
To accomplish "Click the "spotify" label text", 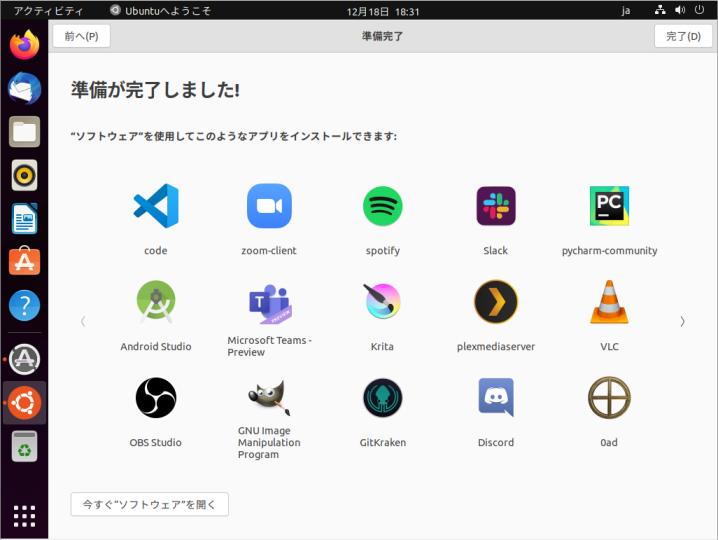I will click(x=383, y=251).
